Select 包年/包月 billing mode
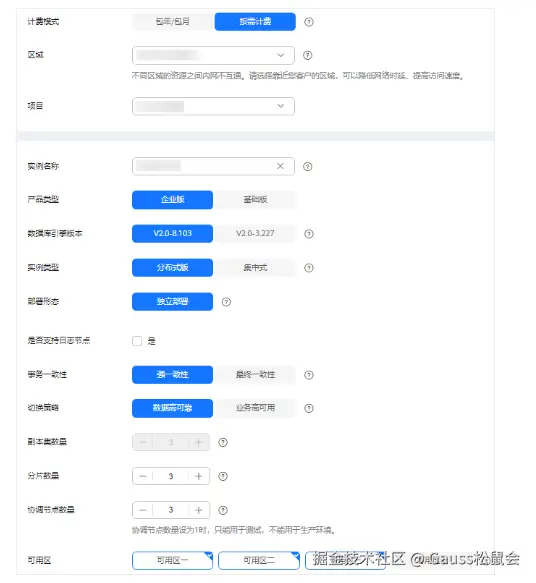 click(x=172, y=22)
